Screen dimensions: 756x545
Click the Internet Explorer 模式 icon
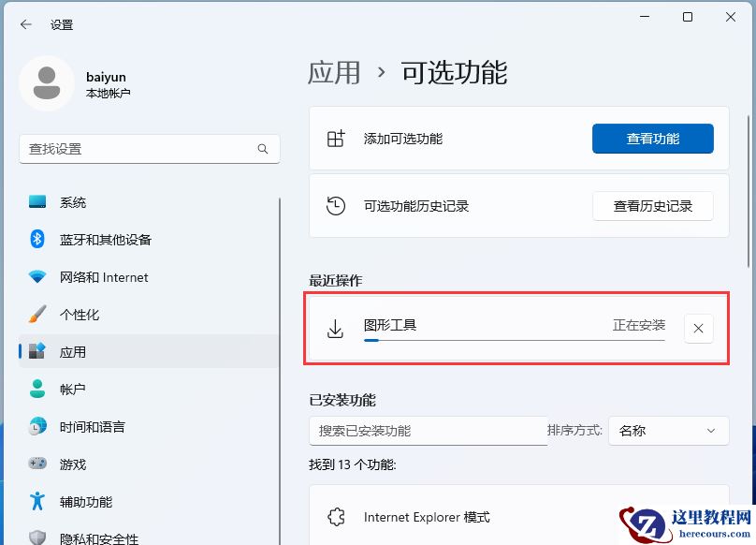pos(336,516)
